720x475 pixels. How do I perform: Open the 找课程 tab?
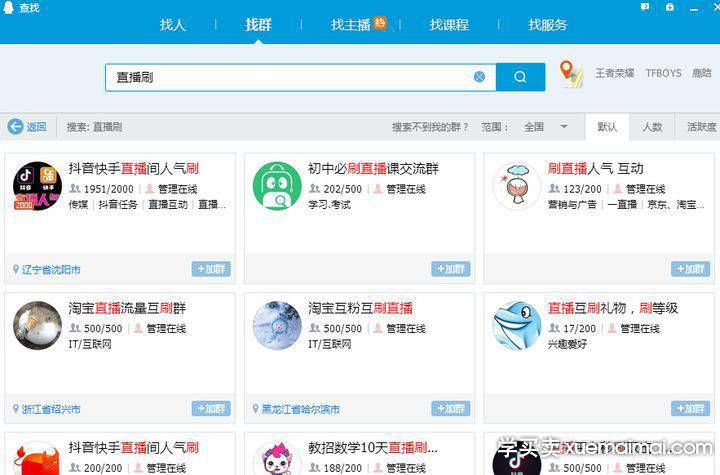click(x=449, y=25)
